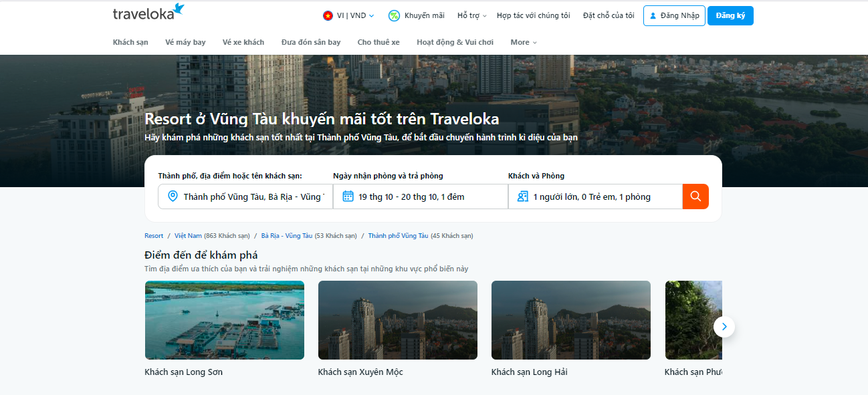This screenshot has height=395, width=868.
Task: Click the guest and room person icon
Action: (x=523, y=196)
